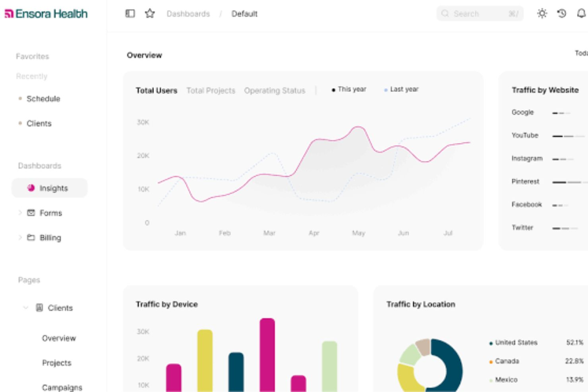This screenshot has width=588, height=392.
Task: Click the Billing folder icon
Action: [x=31, y=237]
